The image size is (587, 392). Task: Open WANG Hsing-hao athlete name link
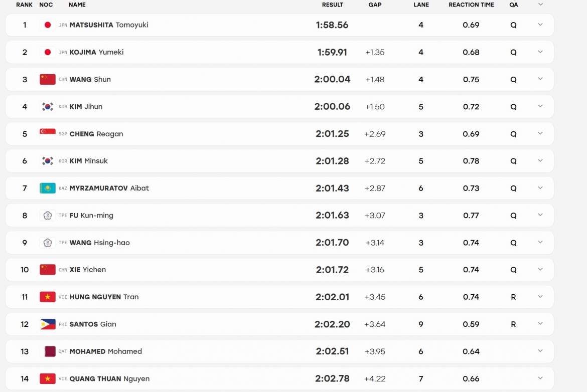tap(99, 243)
